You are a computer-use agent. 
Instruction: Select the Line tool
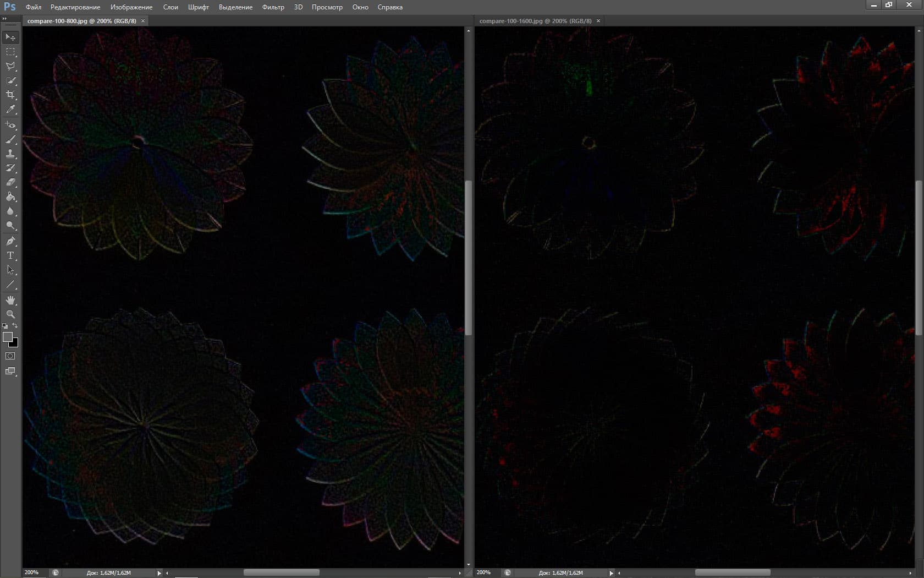point(10,285)
